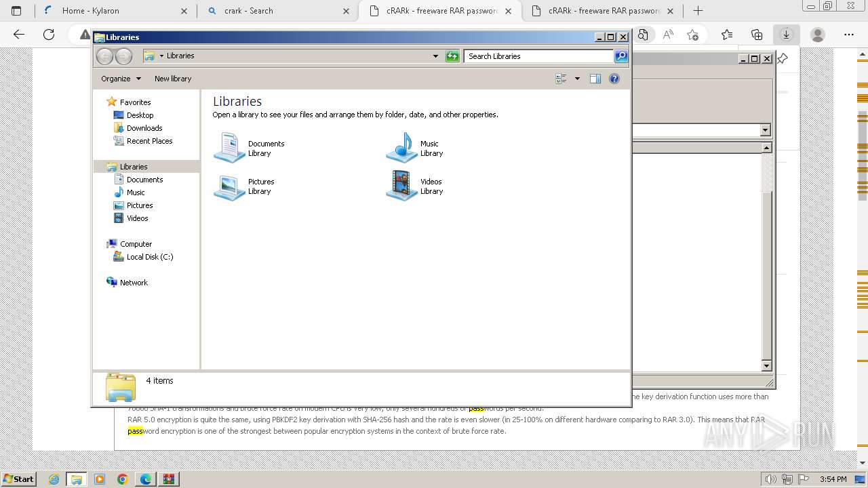
Task: Open the combo box dropdown in background window
Action: click(x=766, y=130)
